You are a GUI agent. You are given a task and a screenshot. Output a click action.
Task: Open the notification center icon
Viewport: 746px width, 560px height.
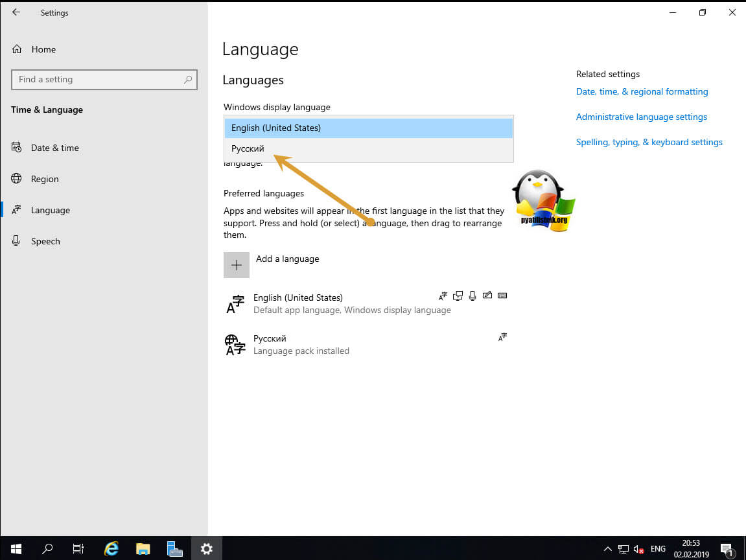pyautogui.click(x=726, y=549)
